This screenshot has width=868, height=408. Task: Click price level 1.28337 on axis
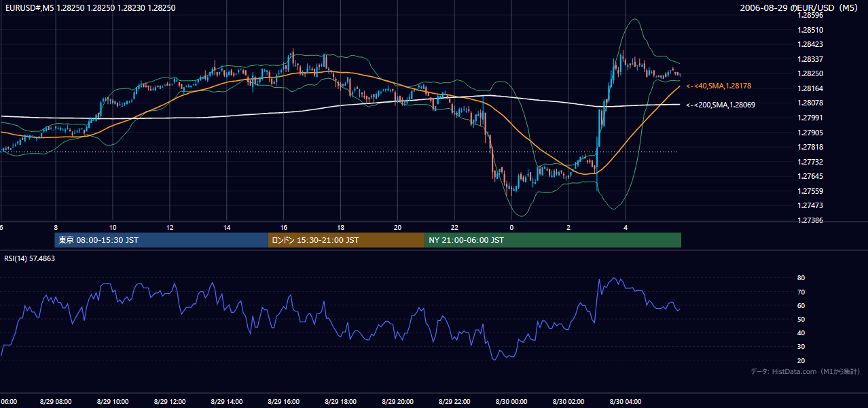(810, 59)
